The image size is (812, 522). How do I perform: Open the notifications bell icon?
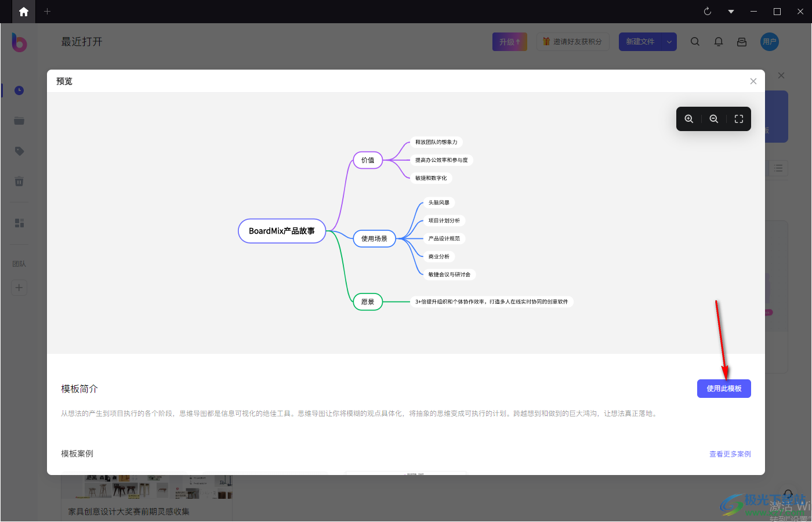point(719,42)
